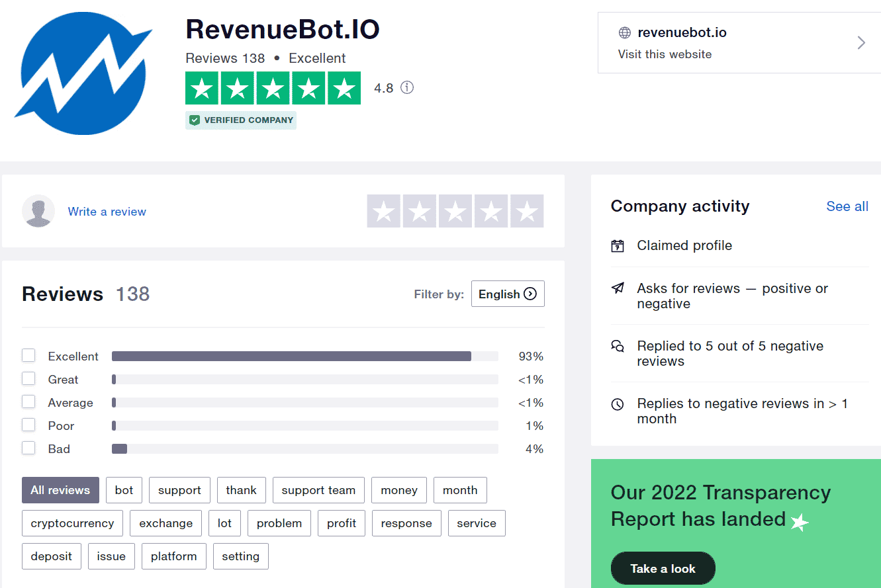Open See all company activity
881x588 pixels.
click(847, 206)
